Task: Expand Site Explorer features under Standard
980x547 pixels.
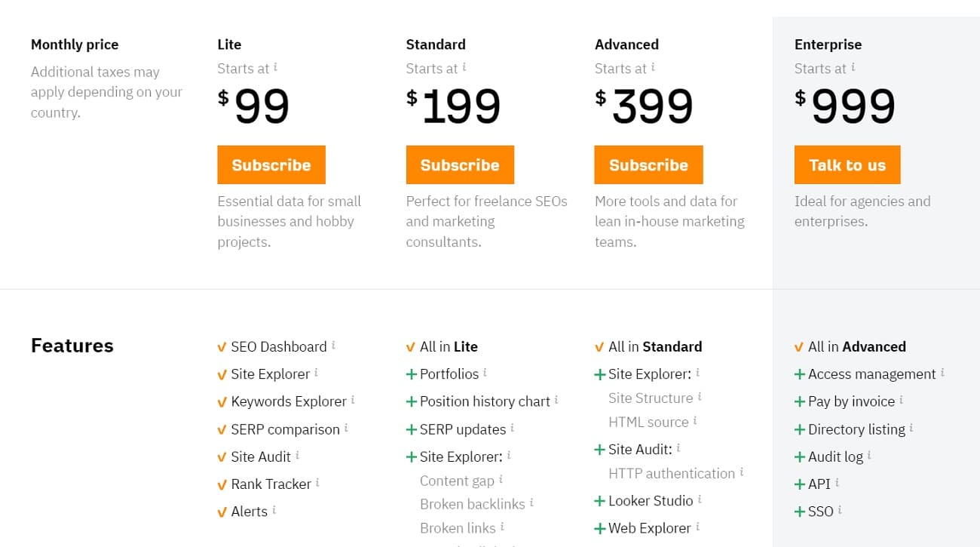Action: 412,456
